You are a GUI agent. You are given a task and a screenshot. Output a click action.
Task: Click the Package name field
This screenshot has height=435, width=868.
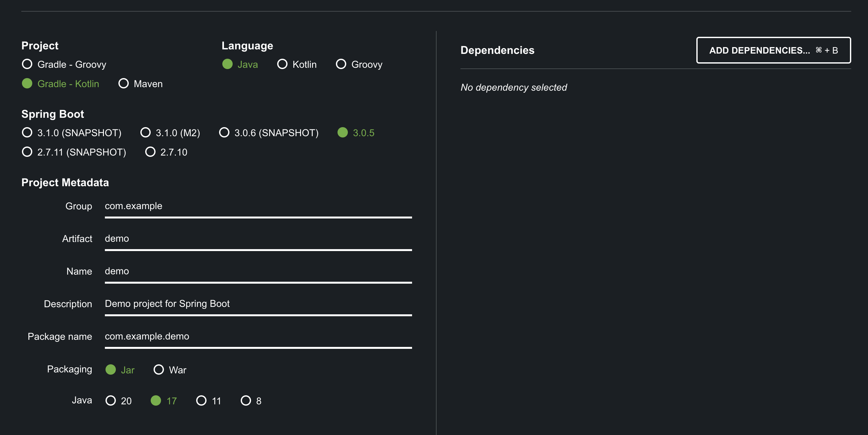click(x=258, y=336)
